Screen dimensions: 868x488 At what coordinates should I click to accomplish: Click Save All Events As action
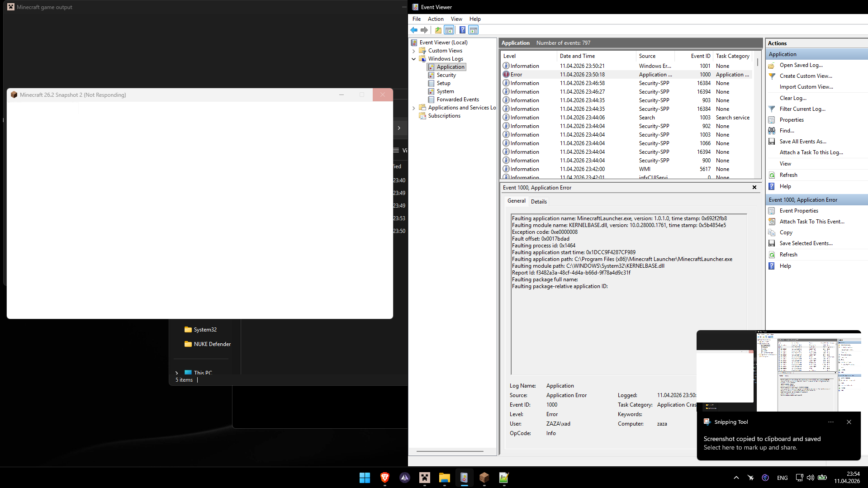802,142
